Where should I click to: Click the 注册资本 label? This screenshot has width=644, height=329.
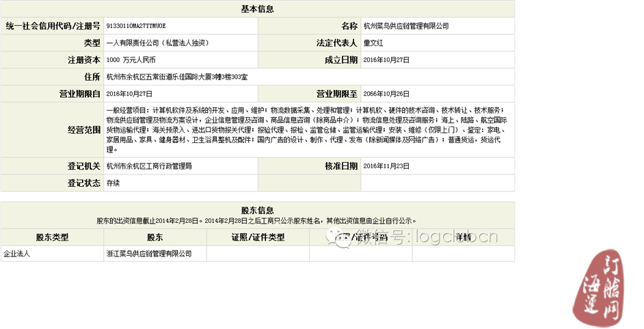[x=84, y=60]
